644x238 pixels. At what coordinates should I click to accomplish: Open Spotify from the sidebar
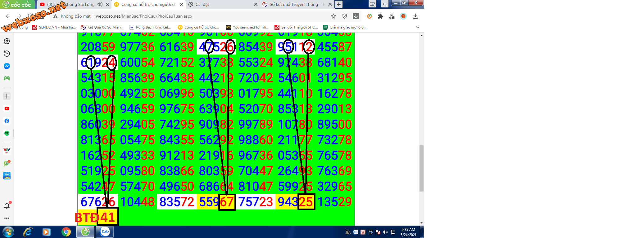pyautogui.click(x=7, y=133)
